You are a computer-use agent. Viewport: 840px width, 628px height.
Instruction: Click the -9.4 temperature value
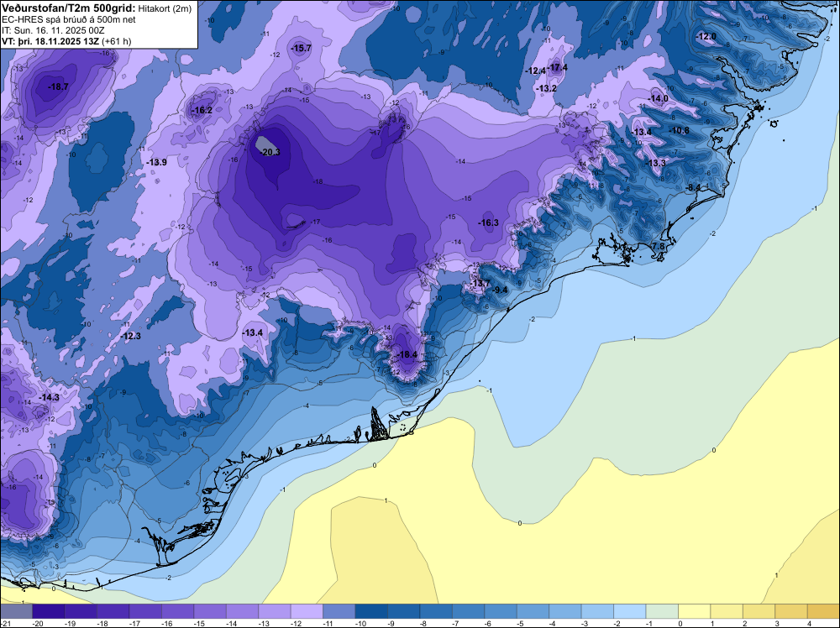[x=500, y=290]
